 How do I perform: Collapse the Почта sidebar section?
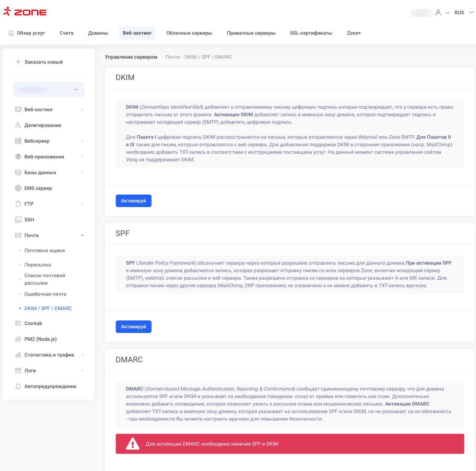coord(83,235)
